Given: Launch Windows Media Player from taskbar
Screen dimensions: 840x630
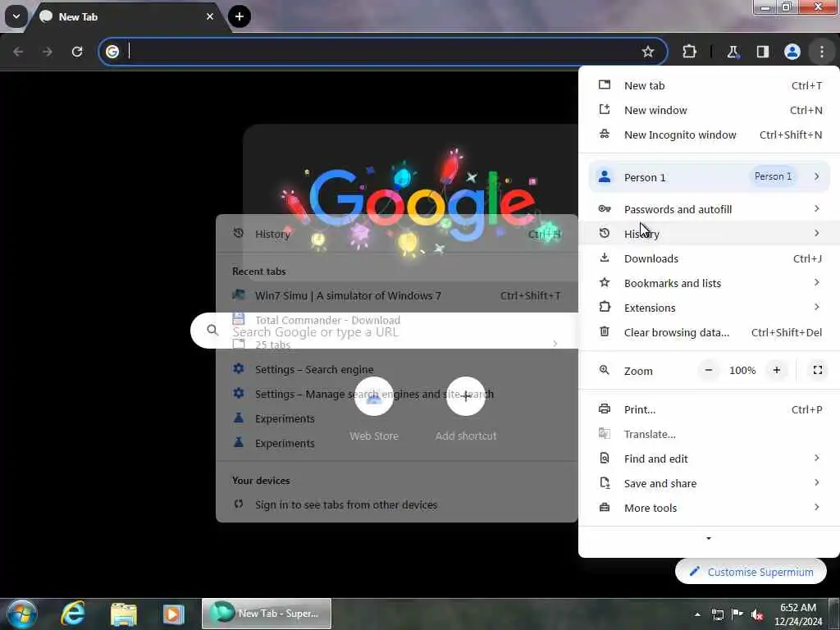Looking at the screenshot, I should 173,614.
